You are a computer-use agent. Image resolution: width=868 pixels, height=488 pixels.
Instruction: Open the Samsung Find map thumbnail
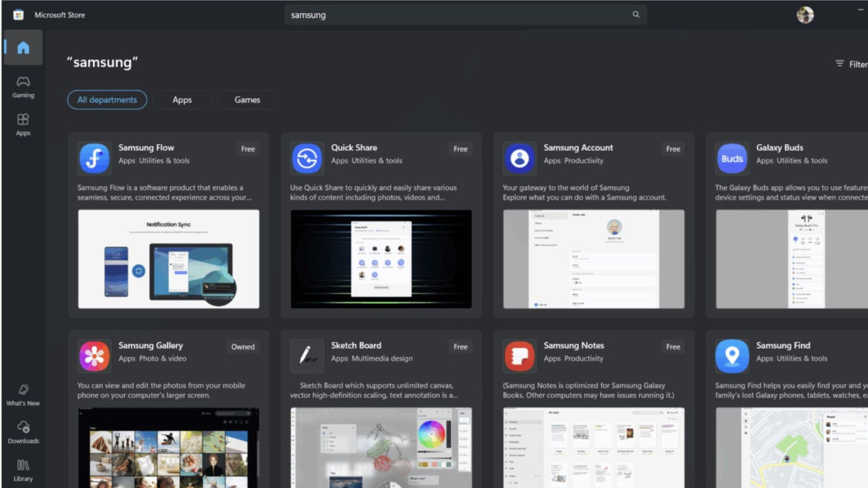792,448
